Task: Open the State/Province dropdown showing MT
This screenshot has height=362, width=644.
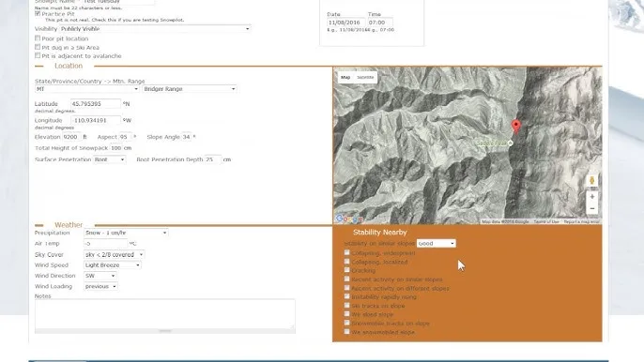Action: pos(87,89)
